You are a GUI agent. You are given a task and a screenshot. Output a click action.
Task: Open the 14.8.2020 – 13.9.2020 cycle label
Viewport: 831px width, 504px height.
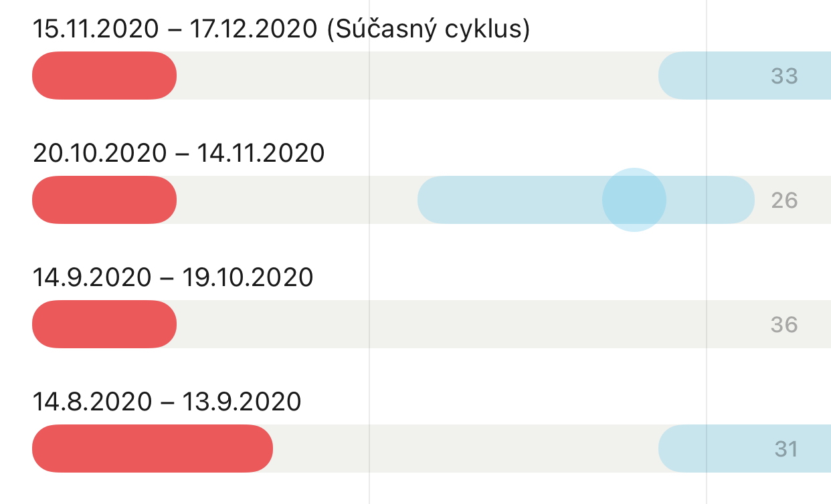[167, 402]
